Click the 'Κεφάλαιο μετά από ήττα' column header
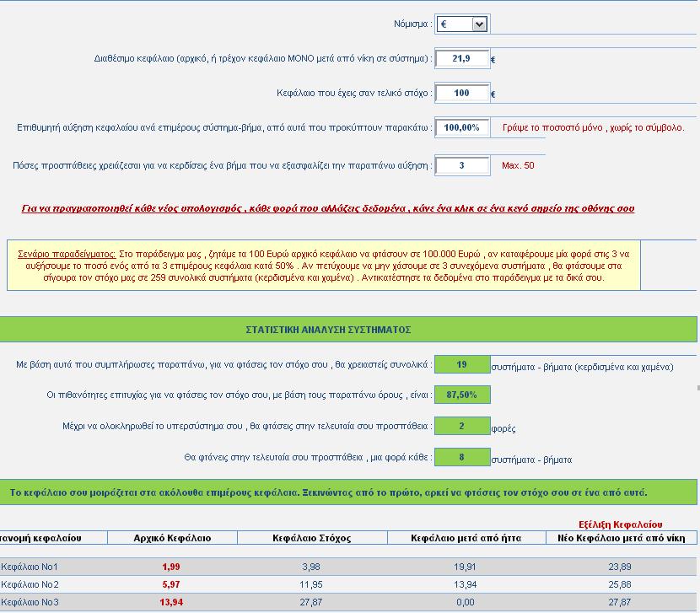 [x=466, y=538]
